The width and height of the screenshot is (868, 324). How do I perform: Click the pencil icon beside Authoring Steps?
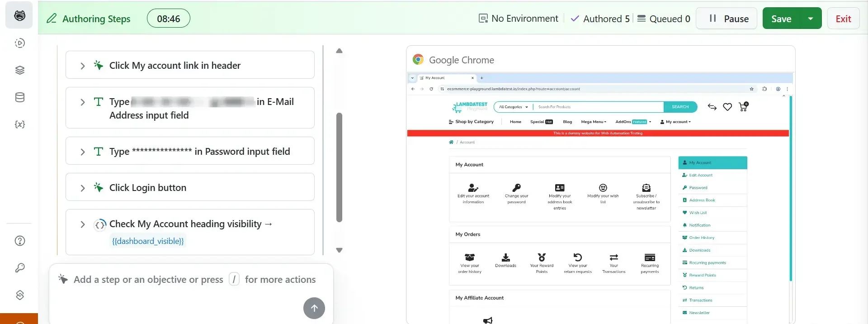pos(52,19)
